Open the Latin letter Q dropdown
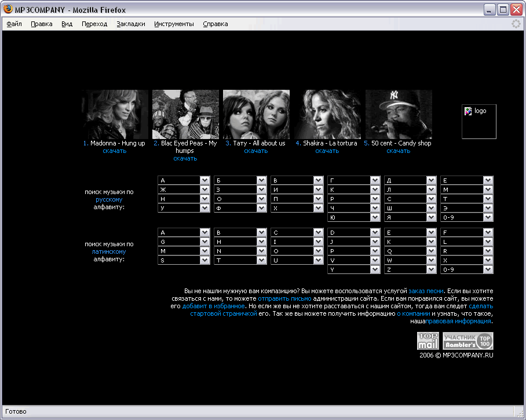This screenshot has width=526, height=420. point(410,251)
